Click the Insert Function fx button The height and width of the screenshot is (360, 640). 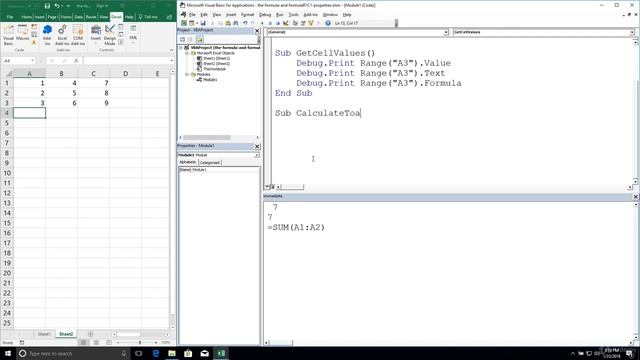pyautogui.click(x=76, y=60)
